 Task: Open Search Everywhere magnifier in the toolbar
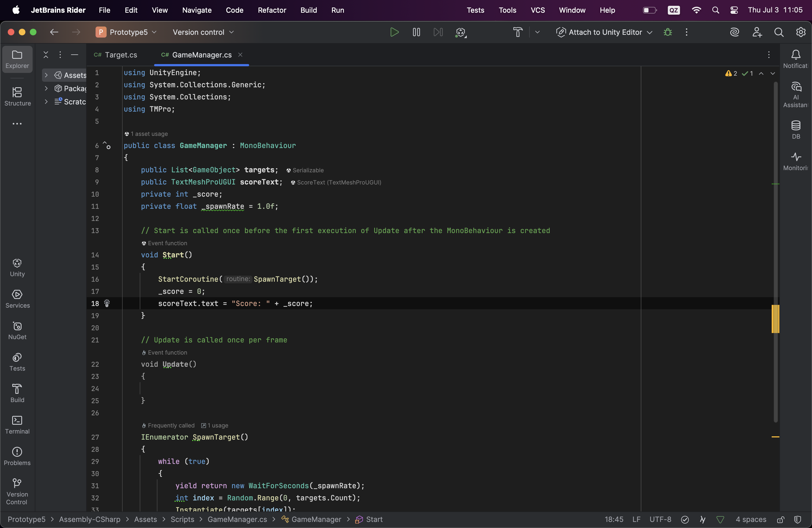click(x=779, y=32)
